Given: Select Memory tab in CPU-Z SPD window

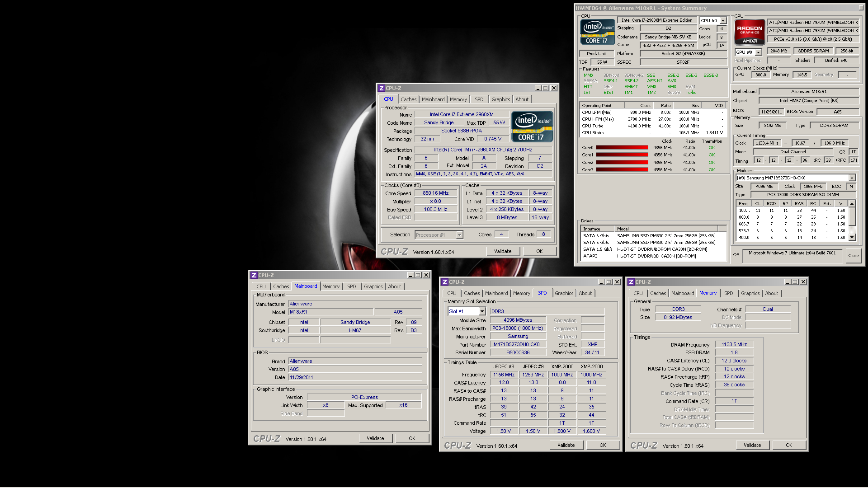Looking at the screenshot, I should pos(522,293).
